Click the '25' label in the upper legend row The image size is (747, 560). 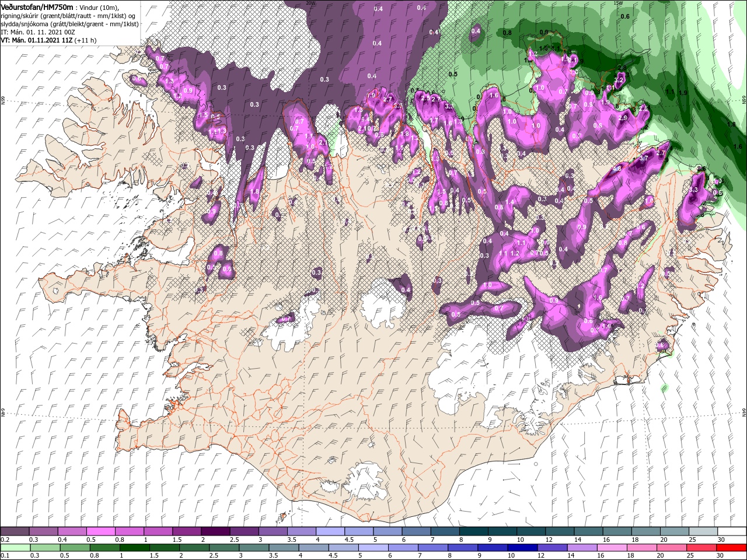pyautogui.click(x=692, y=540)
